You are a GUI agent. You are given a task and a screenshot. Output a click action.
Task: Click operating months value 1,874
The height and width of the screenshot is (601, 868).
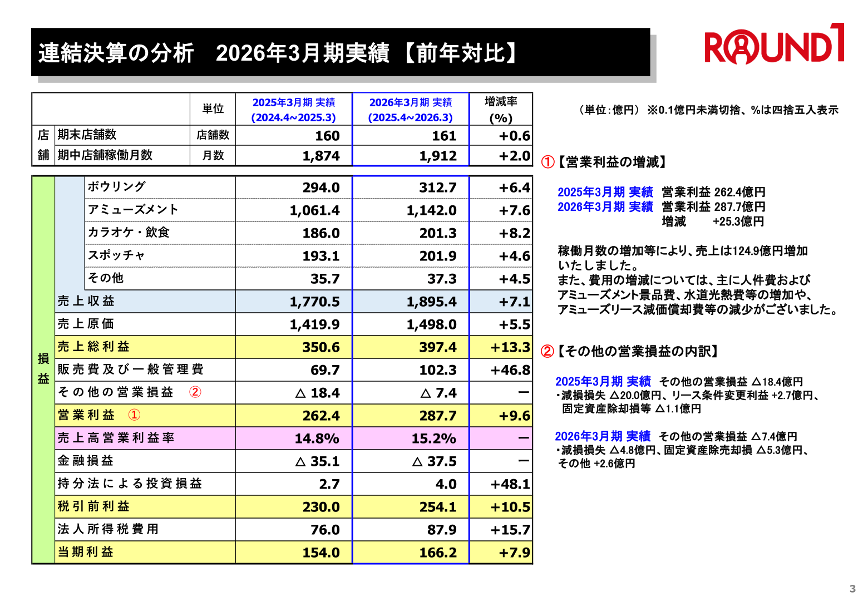click(x=321, y=156)
